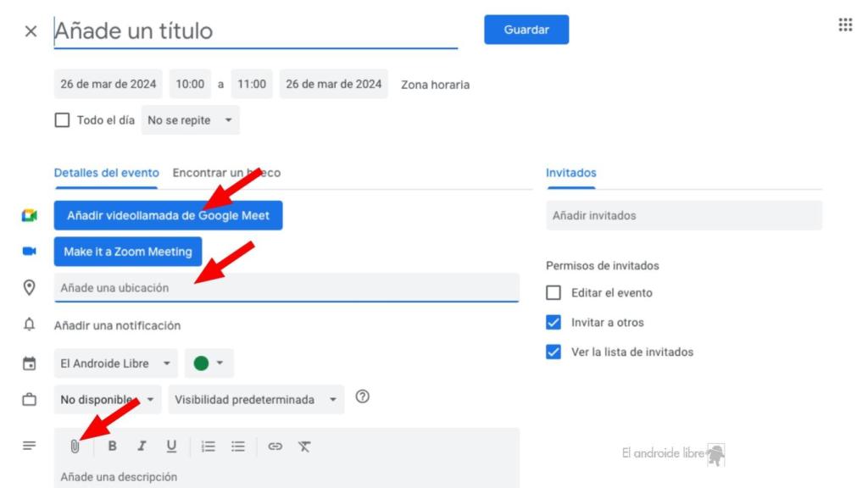This screenshot has width=868, height=488.
Task: Focus the Añade una descripción area
Action: pyautogui.click(x=287, y=476)
